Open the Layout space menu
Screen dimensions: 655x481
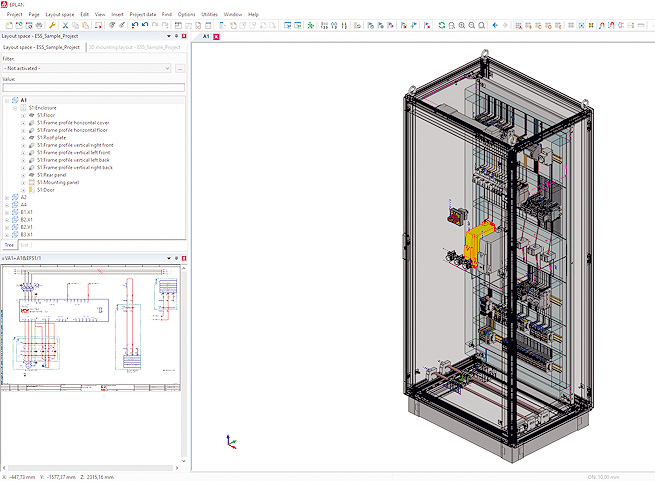coord(60,14)
